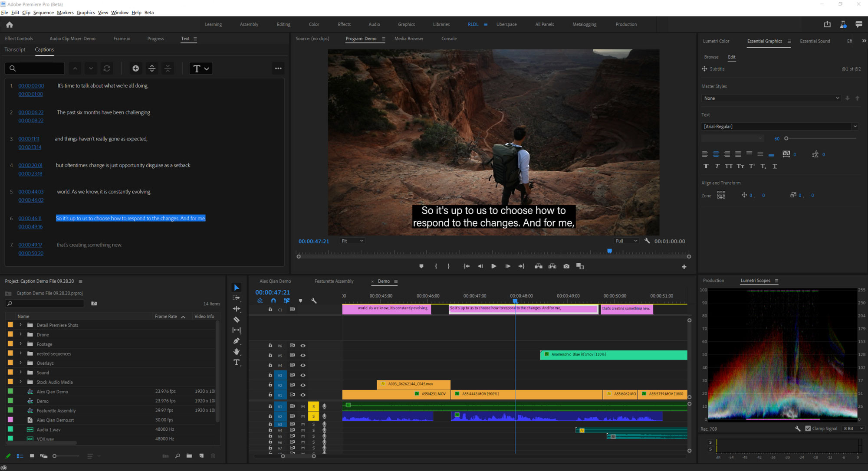The image size is (868, 471).
Task: Click the Edit tab in Essential Graphics
Action: tap(731, 56)
